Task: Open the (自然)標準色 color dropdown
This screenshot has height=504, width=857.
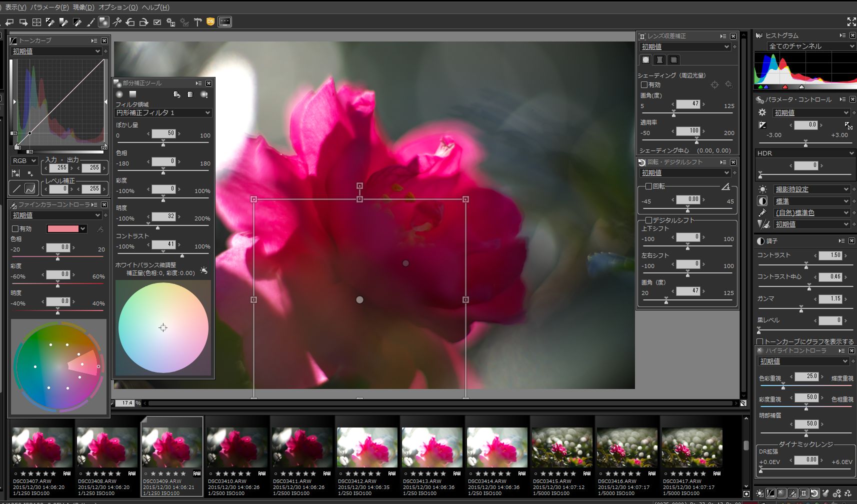Action: click(811, 213)
